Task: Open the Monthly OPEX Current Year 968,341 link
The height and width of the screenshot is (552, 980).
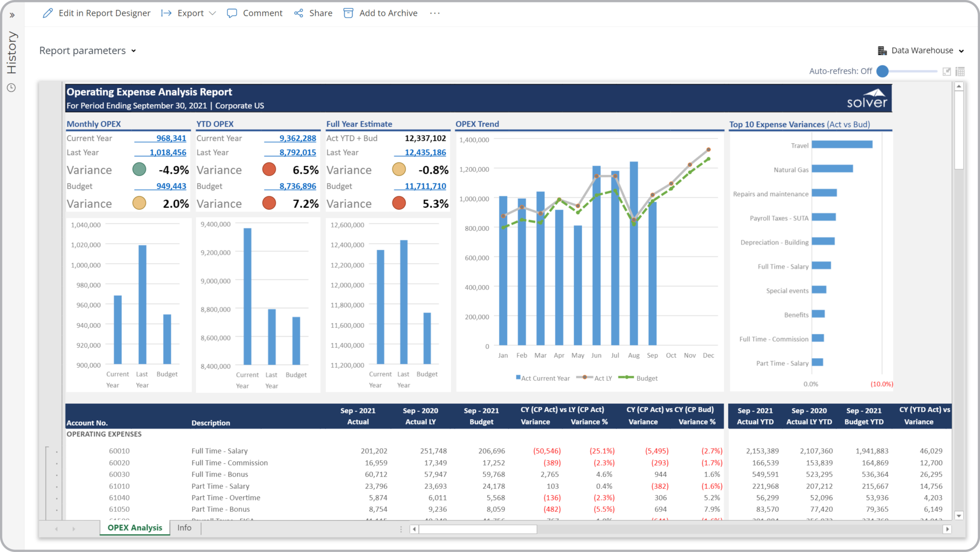Action: (171, 138)
